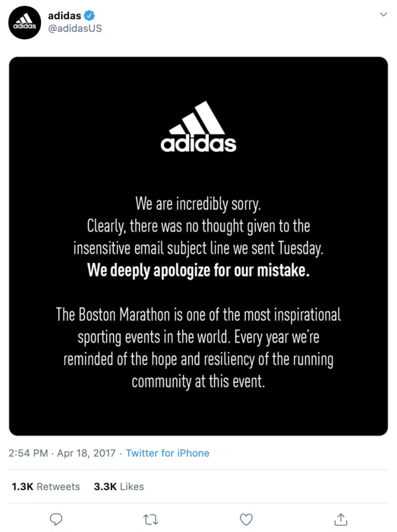Click the 2:54 PM timestamp
This screenshot has height=532, width=397.
tap(28, 453)
